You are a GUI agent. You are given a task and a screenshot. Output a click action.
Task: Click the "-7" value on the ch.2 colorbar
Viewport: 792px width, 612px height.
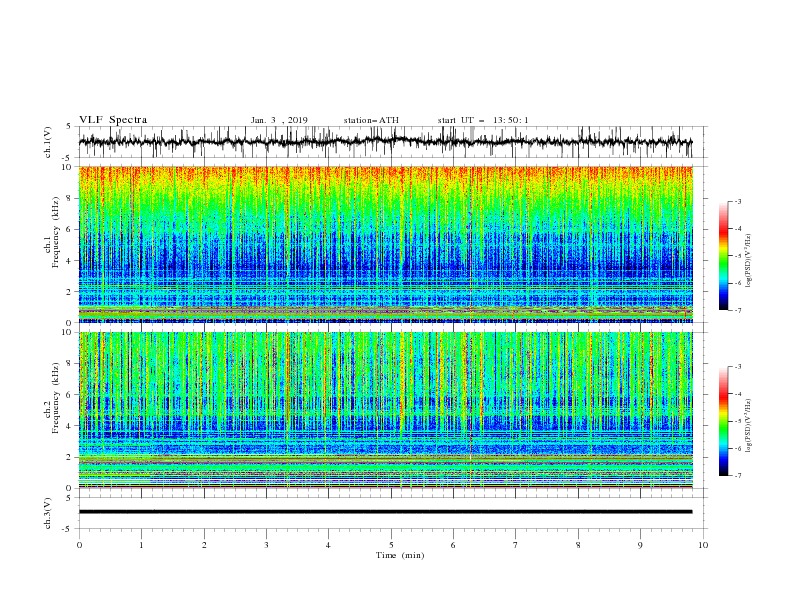tap(737, 475)
